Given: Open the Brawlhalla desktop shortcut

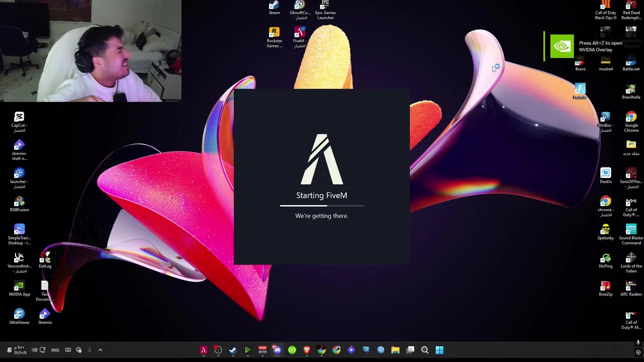Looking at the screenshot, I should [631, 92].
